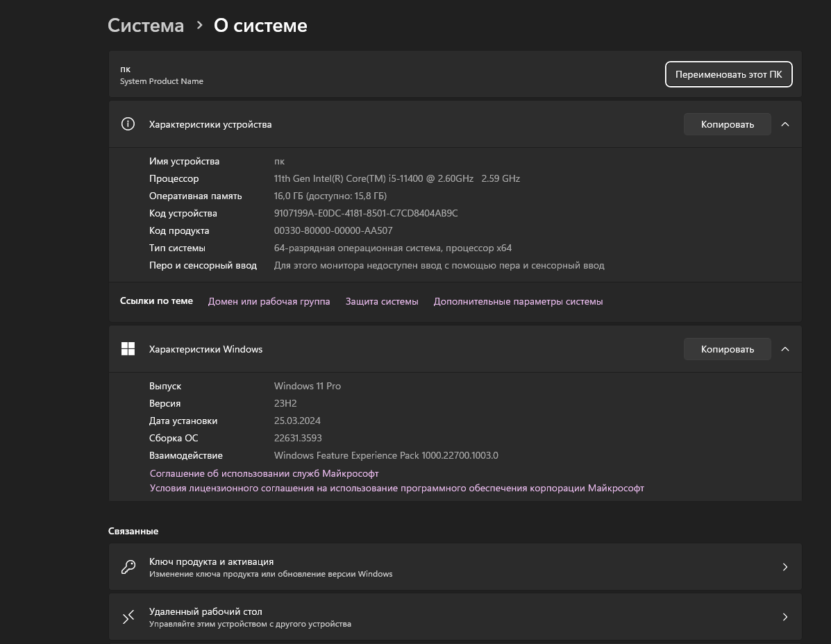Open the Защита системы link

click(382, 301)
